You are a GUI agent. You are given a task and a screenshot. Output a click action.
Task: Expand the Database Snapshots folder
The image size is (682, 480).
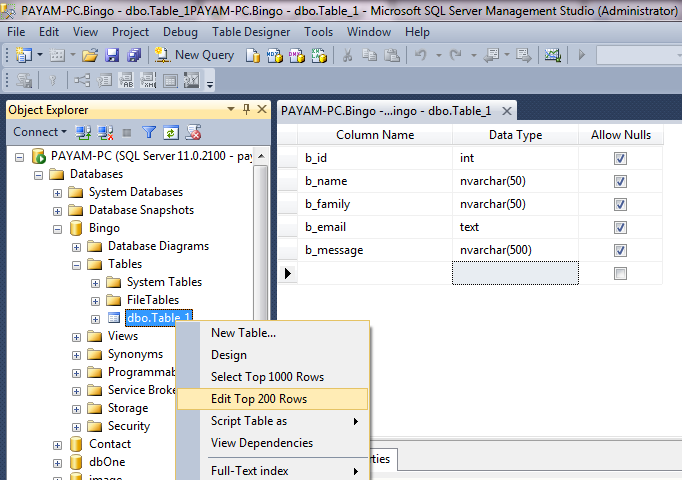57,211
